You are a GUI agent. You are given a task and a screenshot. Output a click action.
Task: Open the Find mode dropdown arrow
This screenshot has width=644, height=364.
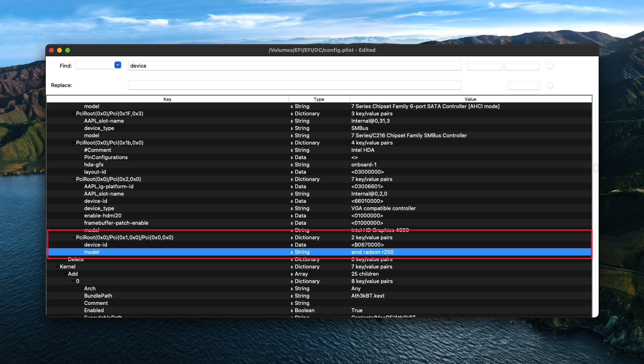click(x=118, y=65)
